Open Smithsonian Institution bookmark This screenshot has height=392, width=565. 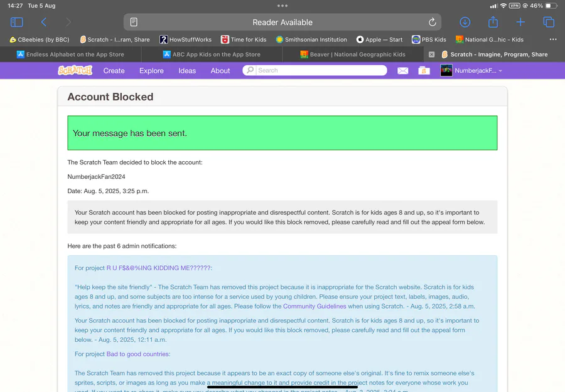pos(311,40)
